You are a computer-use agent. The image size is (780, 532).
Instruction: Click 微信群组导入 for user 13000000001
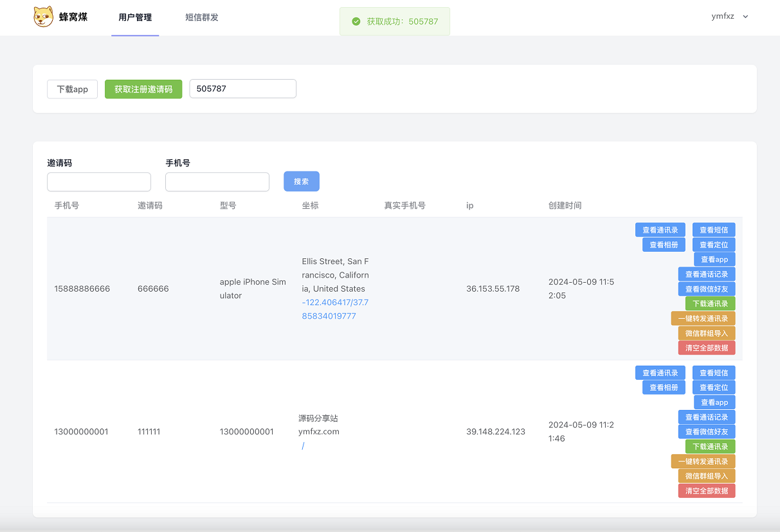pyautogui.click(x=707, y=476)
